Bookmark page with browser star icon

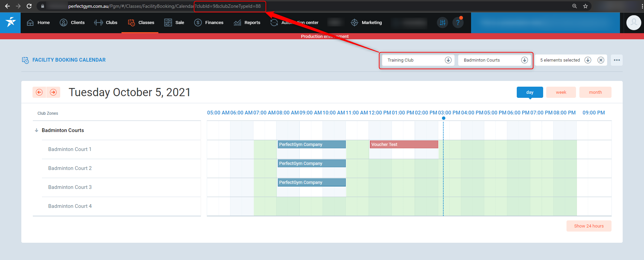pyautogui.click(x=585, y=6)
